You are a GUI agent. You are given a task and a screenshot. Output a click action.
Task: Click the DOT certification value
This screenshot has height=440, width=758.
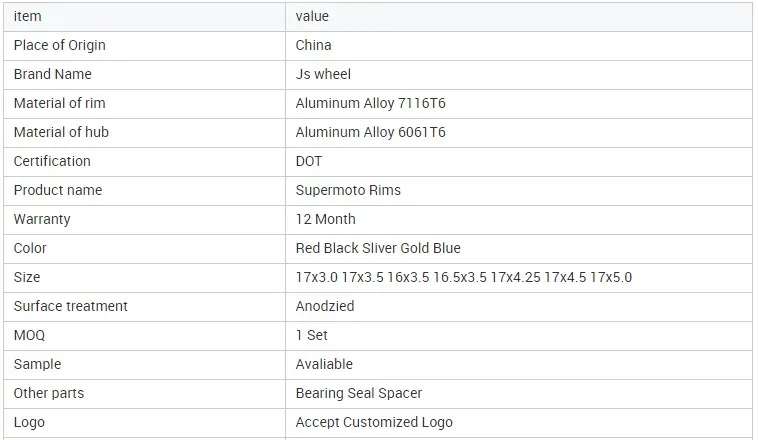coord(308,161)
